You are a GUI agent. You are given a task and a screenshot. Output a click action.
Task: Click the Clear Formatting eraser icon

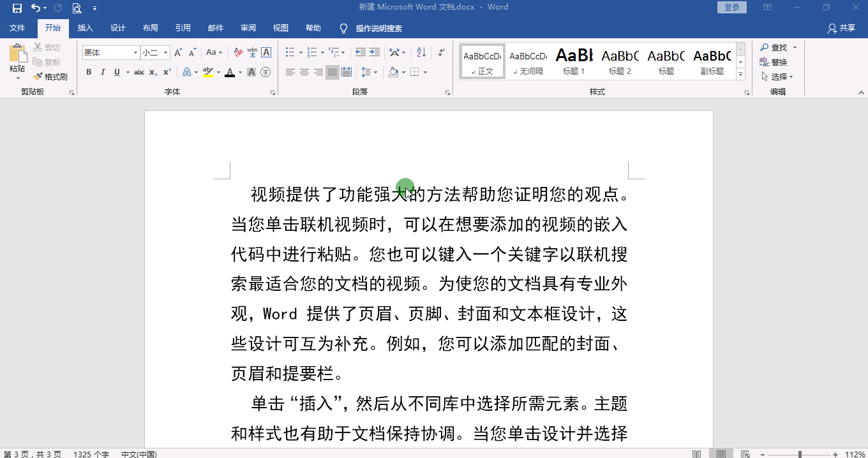click(x=238, y=53)
